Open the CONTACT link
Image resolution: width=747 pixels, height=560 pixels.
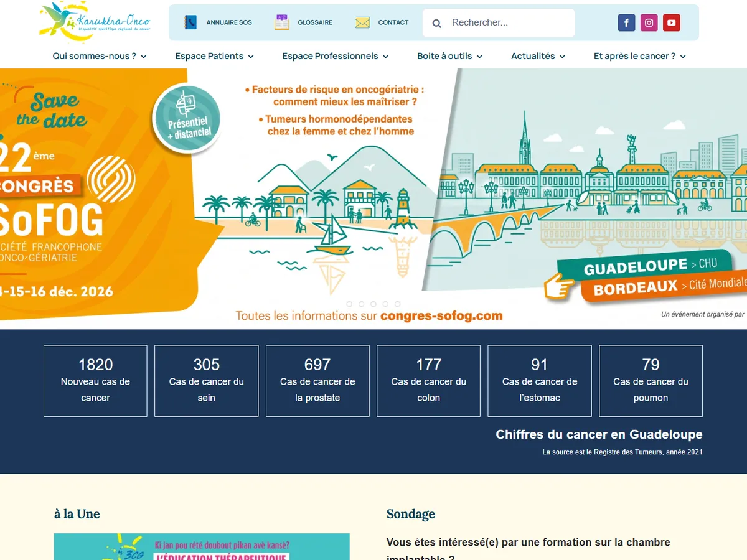tap(393, 22)
